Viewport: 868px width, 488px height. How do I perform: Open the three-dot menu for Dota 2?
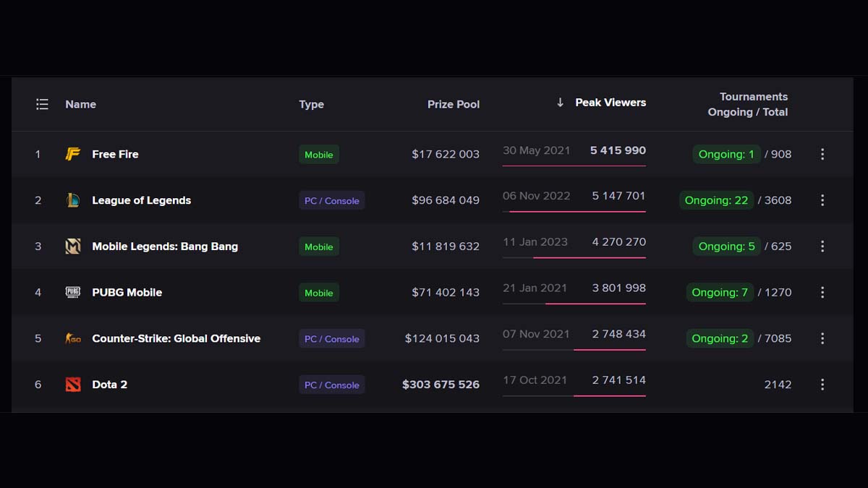822,385
